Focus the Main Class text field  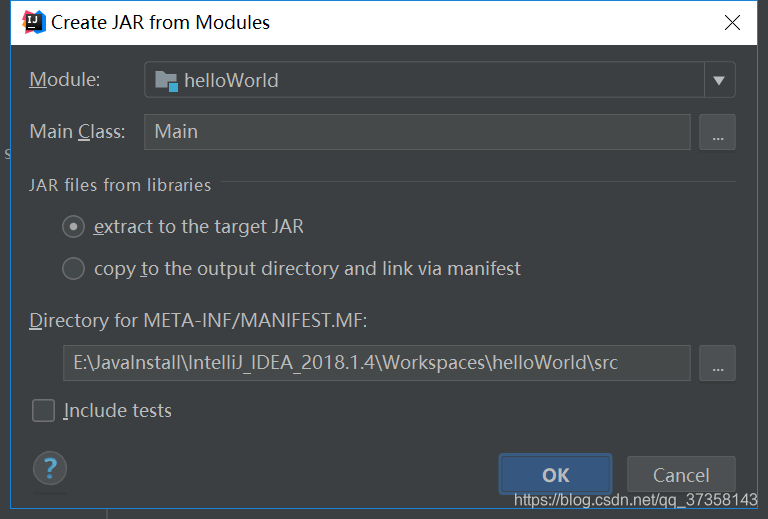tap(417, 132)
